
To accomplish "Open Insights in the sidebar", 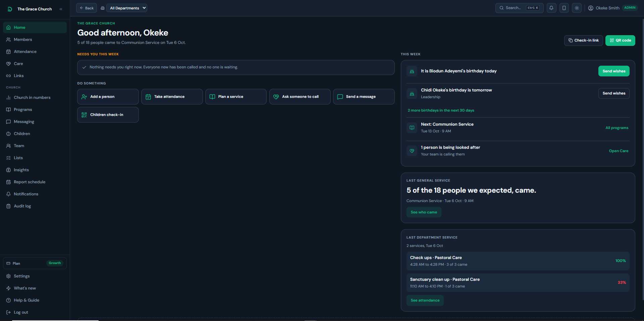I will pyautogui.click(x=35, y=170).
